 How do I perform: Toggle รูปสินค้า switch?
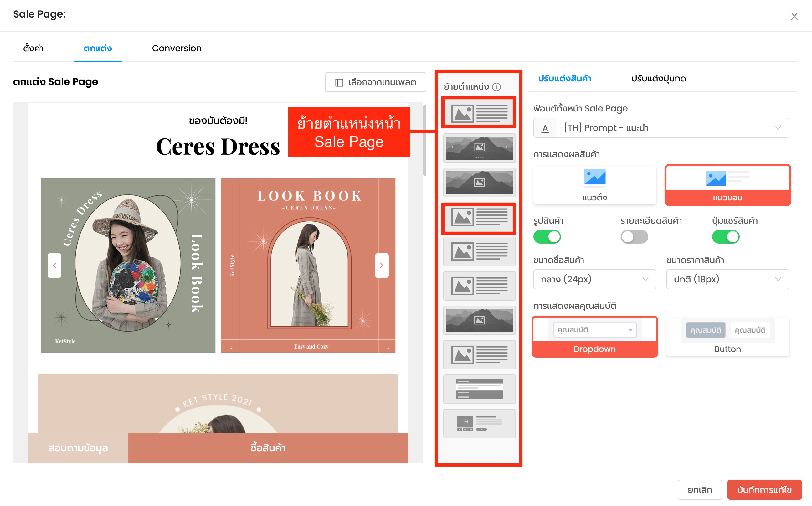[x=547, y=237]
